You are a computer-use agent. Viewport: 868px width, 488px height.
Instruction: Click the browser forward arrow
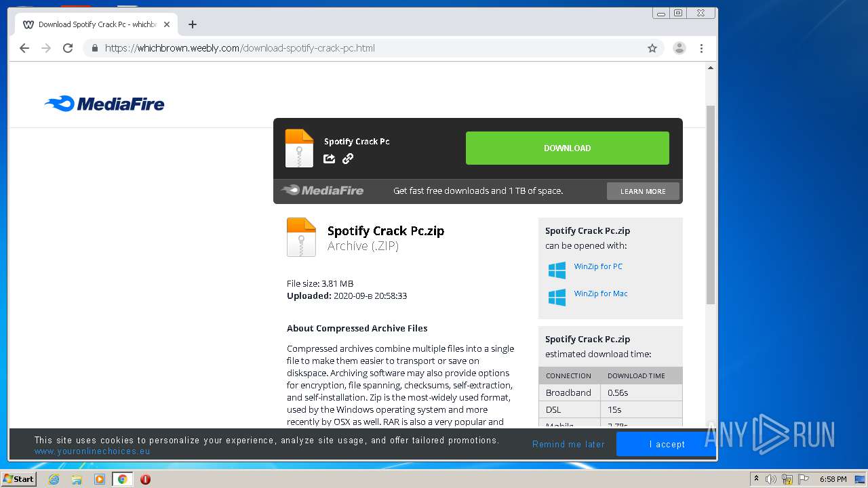46,48
